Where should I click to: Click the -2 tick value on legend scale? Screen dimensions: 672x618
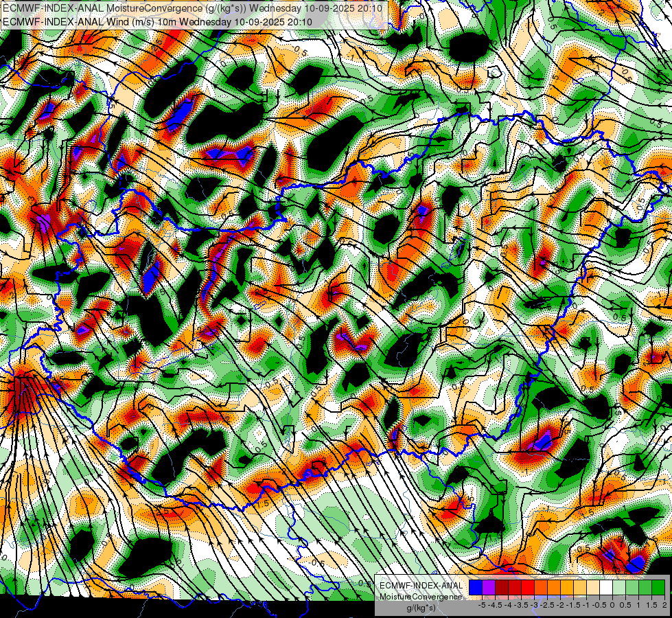coord(561,605)
